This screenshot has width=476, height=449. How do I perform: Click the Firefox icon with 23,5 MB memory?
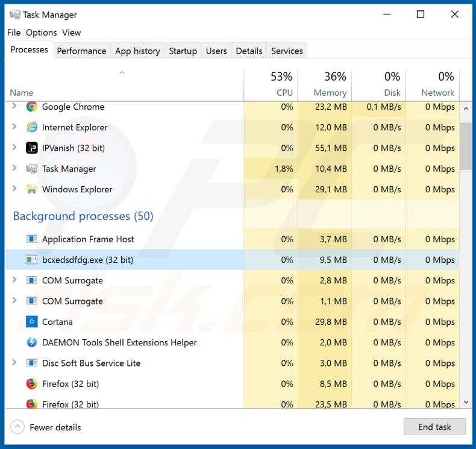tap(31, 404)
